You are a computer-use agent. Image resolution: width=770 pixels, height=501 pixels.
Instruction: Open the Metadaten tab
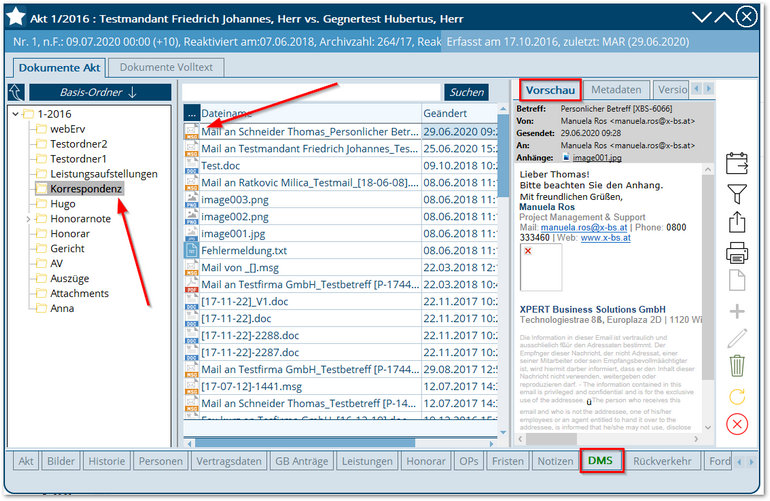[615, 89]
